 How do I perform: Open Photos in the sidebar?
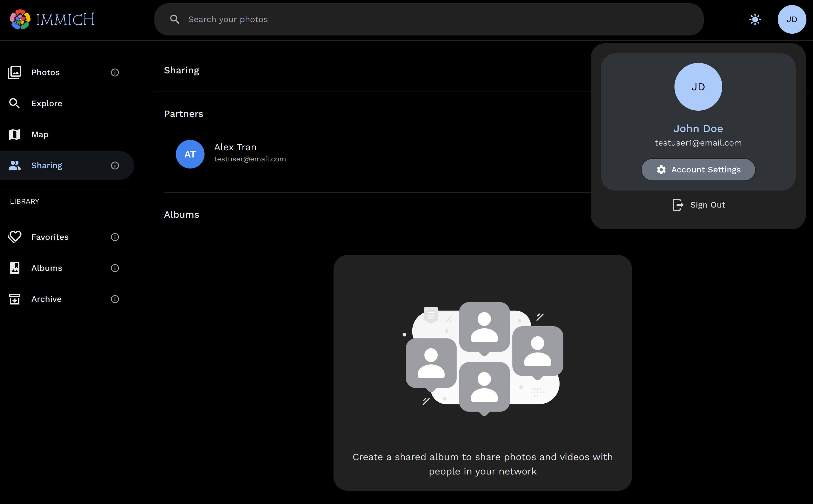pos(45,72)
